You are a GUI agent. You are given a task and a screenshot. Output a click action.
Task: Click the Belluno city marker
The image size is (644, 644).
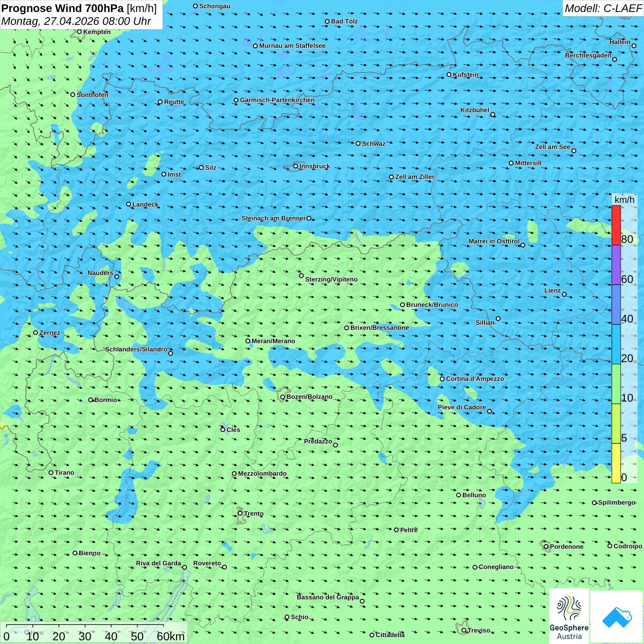click(x=459, y=495)
